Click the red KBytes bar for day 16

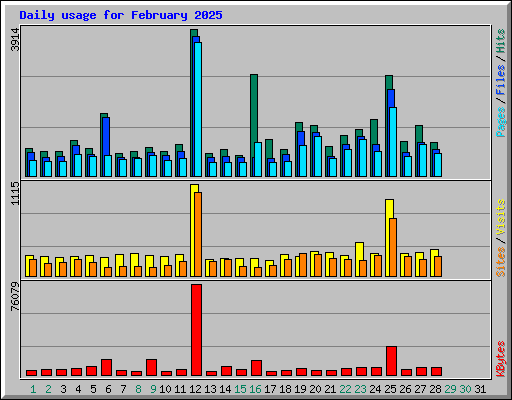coord(256,368)
